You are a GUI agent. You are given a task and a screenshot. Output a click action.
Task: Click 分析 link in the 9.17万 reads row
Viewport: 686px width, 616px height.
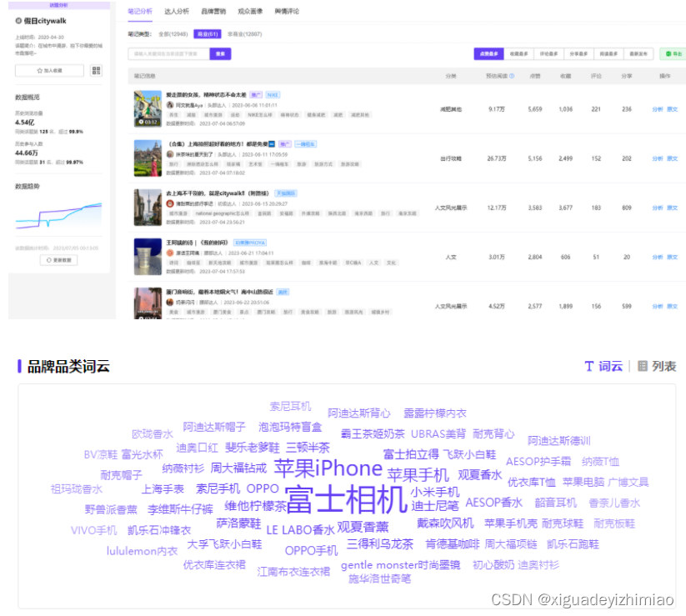click(658, 109)
